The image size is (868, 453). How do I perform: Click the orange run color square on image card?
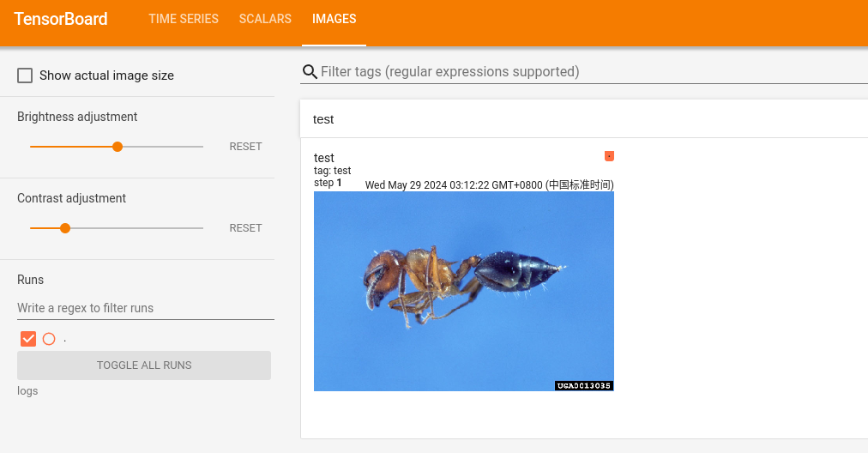point(609,156)
